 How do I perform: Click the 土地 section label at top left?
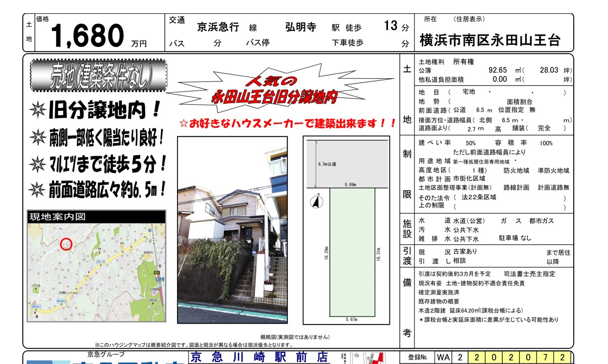(29, 31)
